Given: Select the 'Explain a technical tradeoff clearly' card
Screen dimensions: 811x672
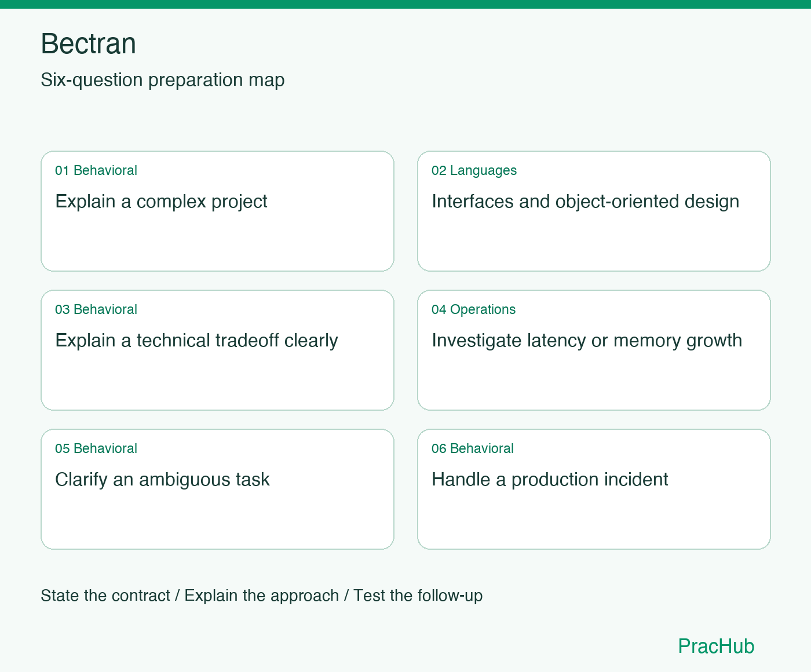Looking at the screenshot, I should click(217, 350).
